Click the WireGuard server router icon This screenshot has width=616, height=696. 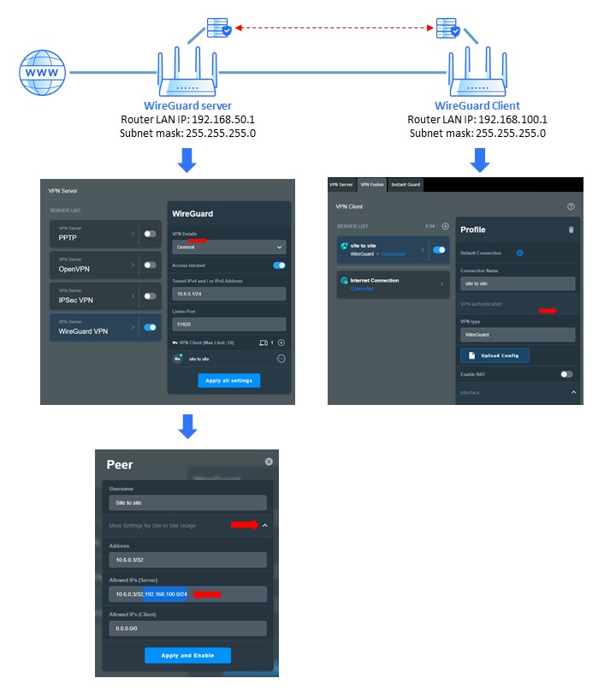click(x=187, y=71)
